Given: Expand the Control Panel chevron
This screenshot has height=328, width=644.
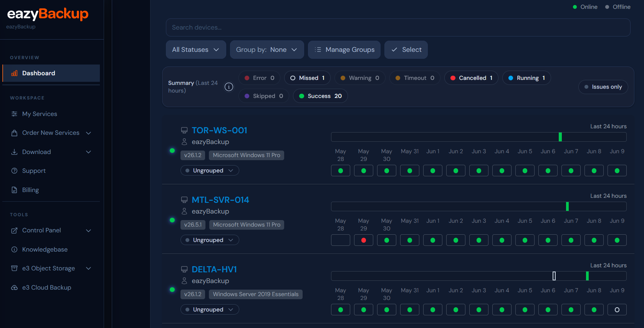Looking at the screenshot, I should (89, 230).
